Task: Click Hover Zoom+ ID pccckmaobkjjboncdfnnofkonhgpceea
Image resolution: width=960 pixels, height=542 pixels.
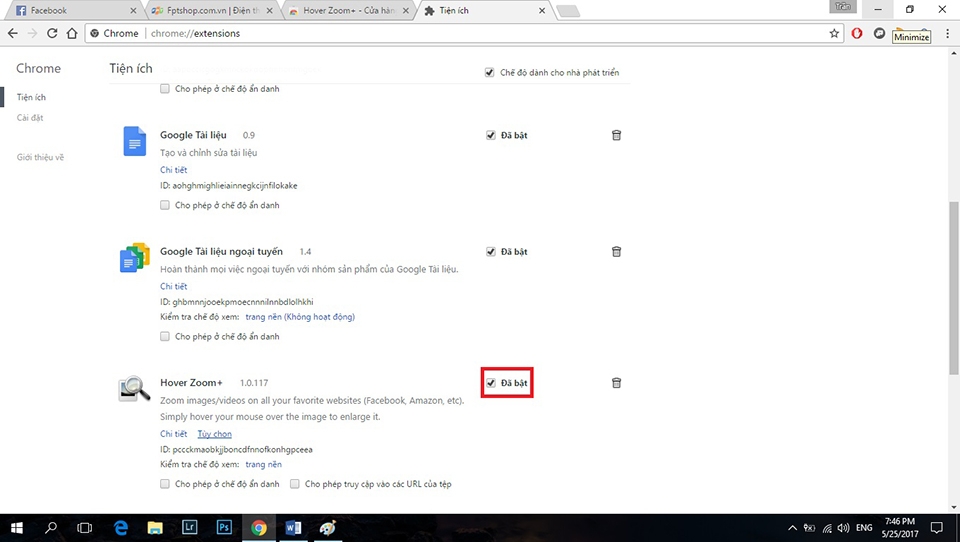Action: click(236, 450)
